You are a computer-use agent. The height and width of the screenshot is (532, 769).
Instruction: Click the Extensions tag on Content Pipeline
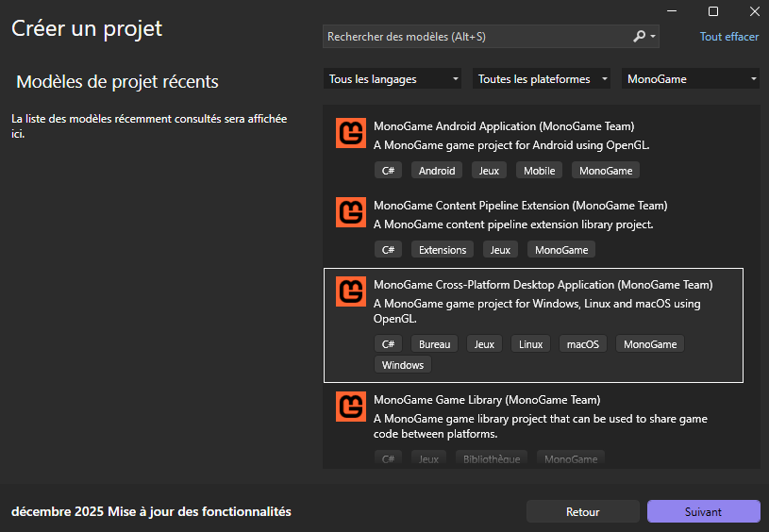443,250
